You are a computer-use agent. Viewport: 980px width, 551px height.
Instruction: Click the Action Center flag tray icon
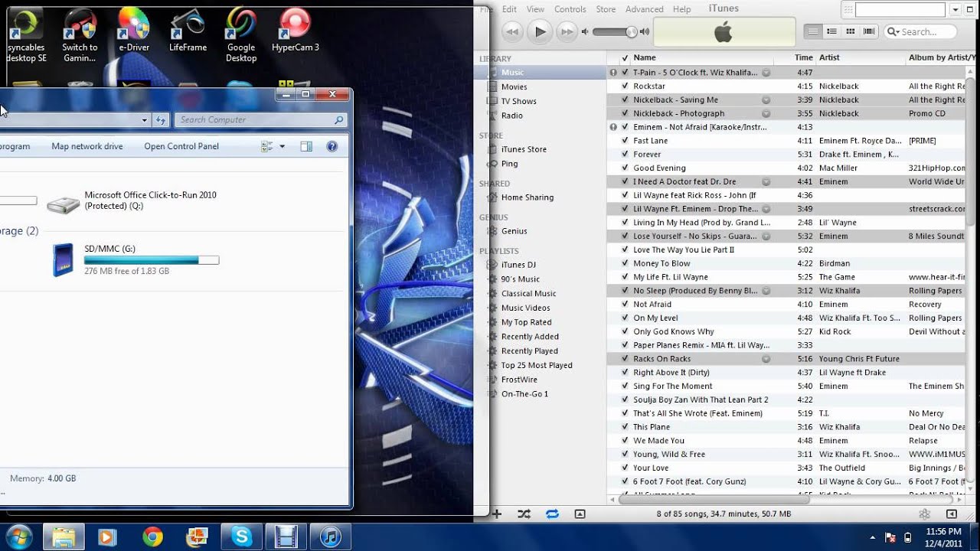click(890, 537)
